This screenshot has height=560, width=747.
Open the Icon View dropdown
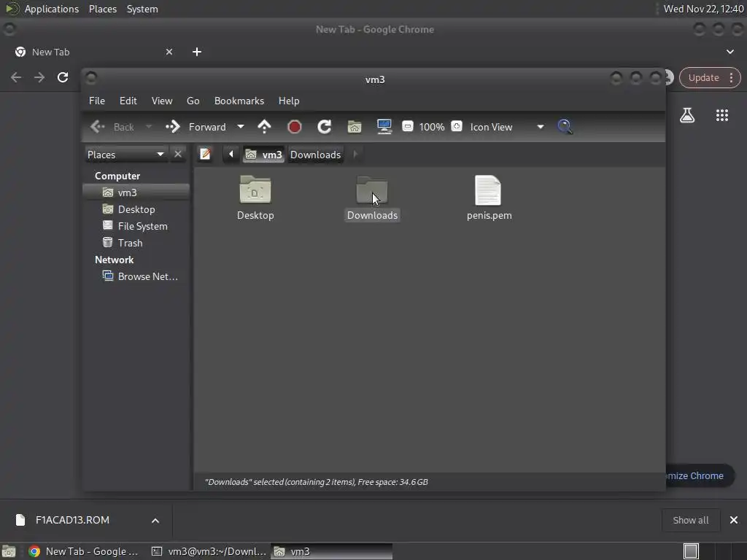(506, 127)
